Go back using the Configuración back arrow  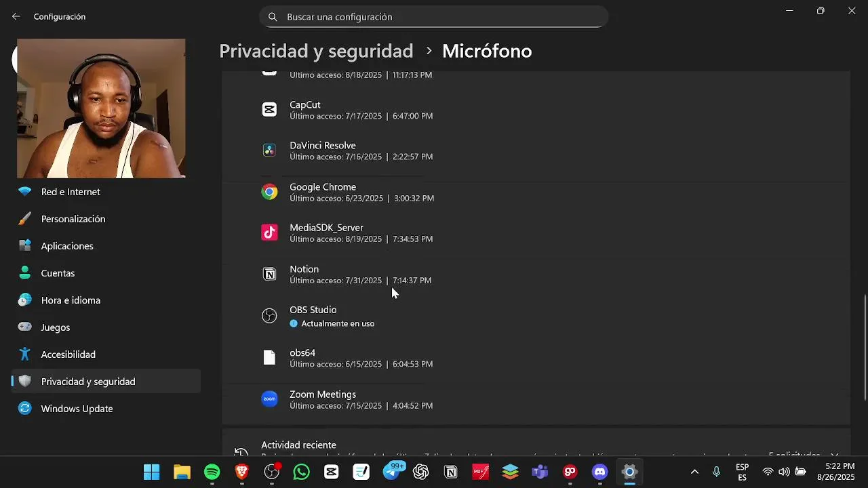tap(16, 16)
